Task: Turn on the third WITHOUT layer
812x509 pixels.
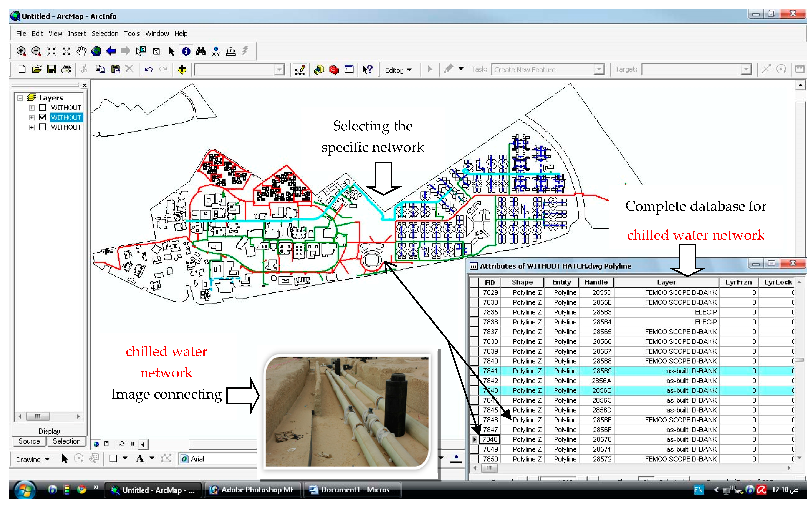Action: pyautogui.click(x=42, y=127)
